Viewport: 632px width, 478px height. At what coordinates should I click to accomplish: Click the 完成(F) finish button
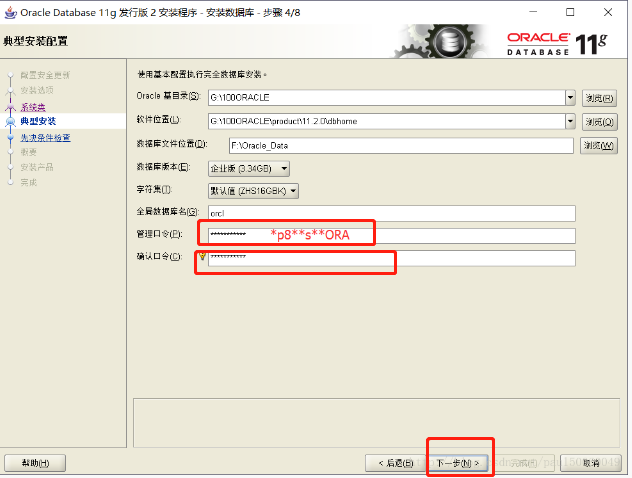click(523, 463)
